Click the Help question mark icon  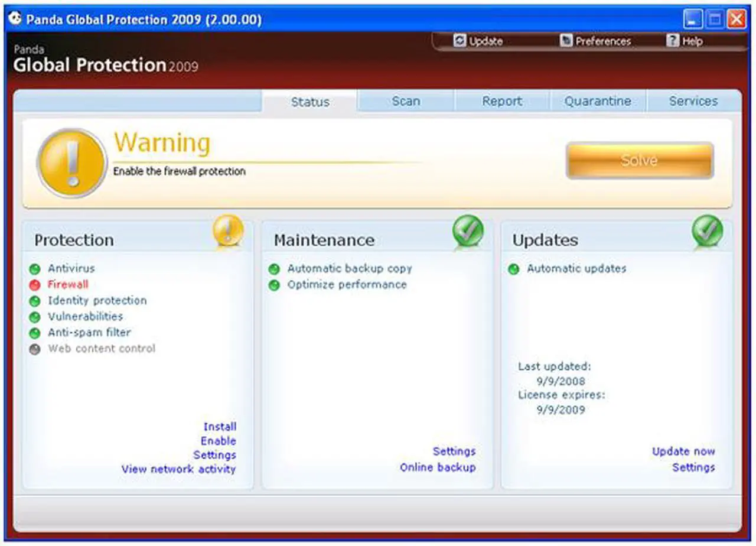tap(673, 41)
